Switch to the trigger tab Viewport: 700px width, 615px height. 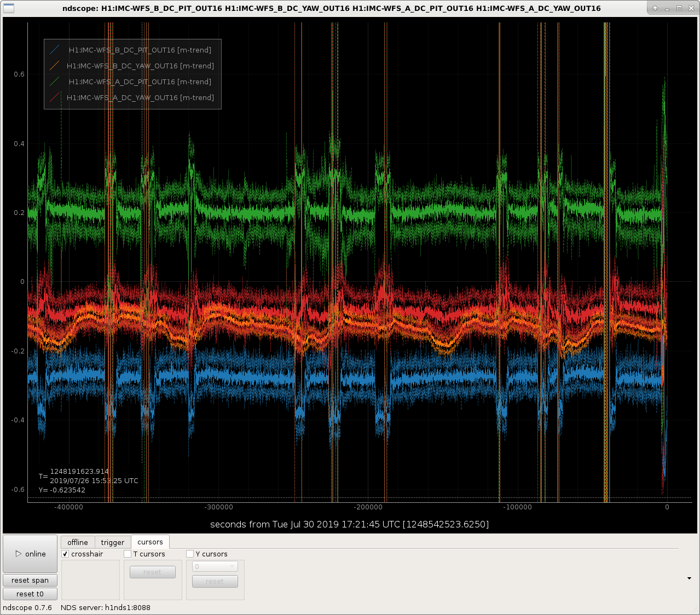click(x=113, y=542)
